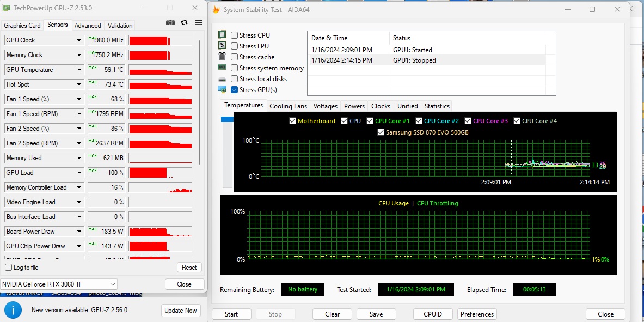The height and width of the screenshot is (322, 644).
Task: Uncheck the CPU Core #3 checkbox
Action: click(x=468, y=121)
